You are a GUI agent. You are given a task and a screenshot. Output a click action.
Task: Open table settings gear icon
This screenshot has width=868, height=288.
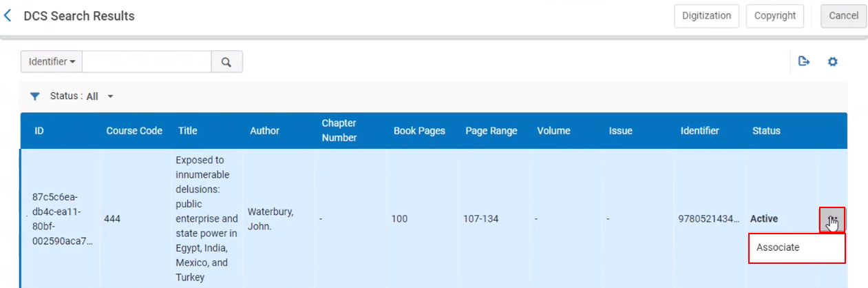point(832,61)
